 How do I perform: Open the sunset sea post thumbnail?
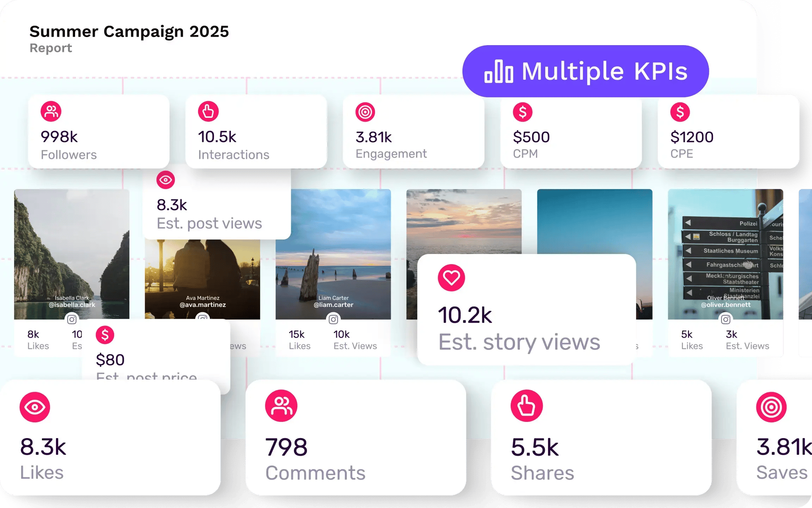[464, 221]
